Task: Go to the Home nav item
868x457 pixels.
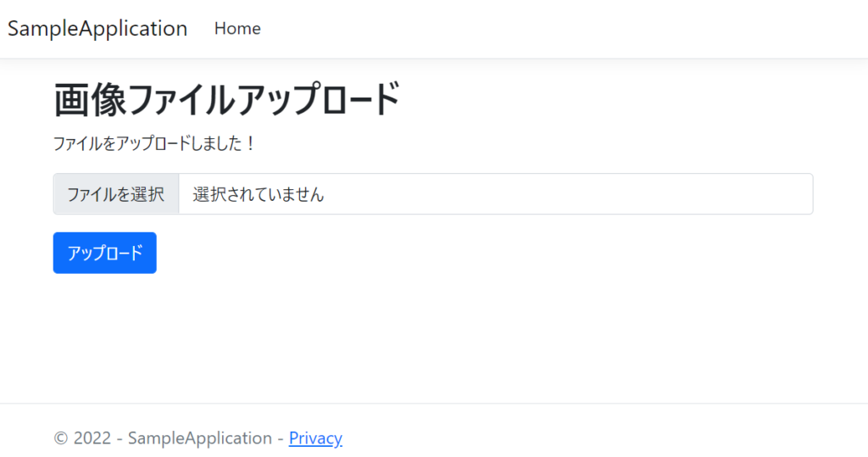Action: pos(237,28)
